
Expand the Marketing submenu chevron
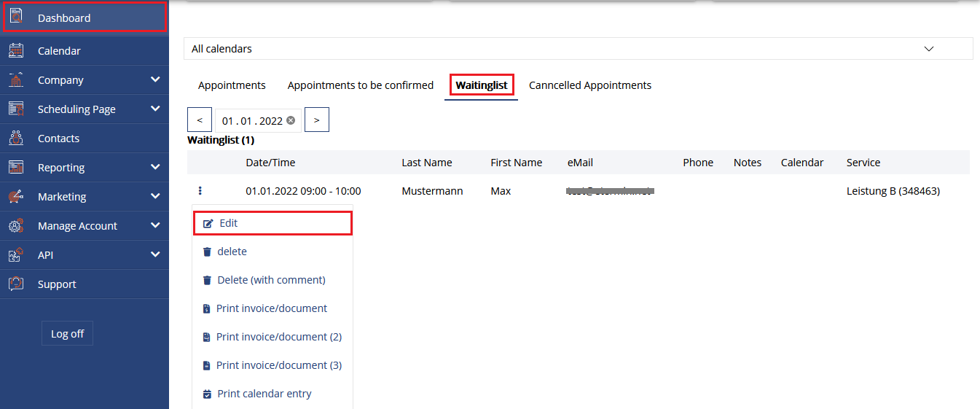click(154, 196)
